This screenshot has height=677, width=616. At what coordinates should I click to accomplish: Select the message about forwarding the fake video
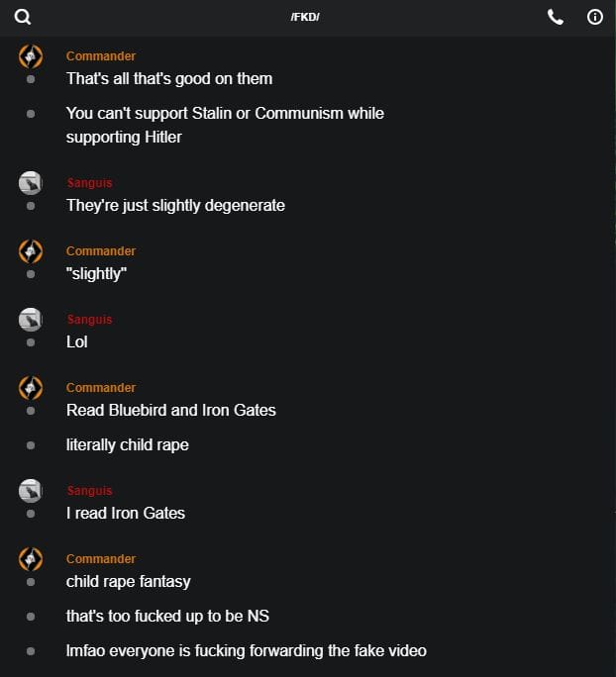pyautogui.click(x=247, y=650)
